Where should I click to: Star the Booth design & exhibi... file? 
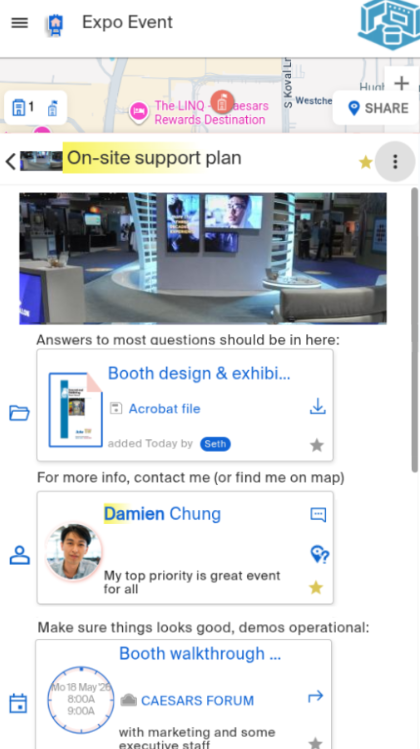[x=317, y=446]
